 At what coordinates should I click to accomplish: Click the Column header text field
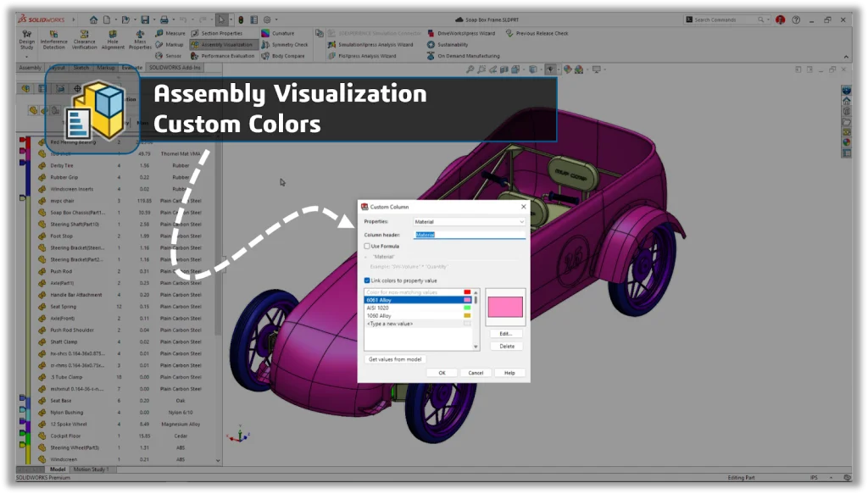tap(469, 235)
